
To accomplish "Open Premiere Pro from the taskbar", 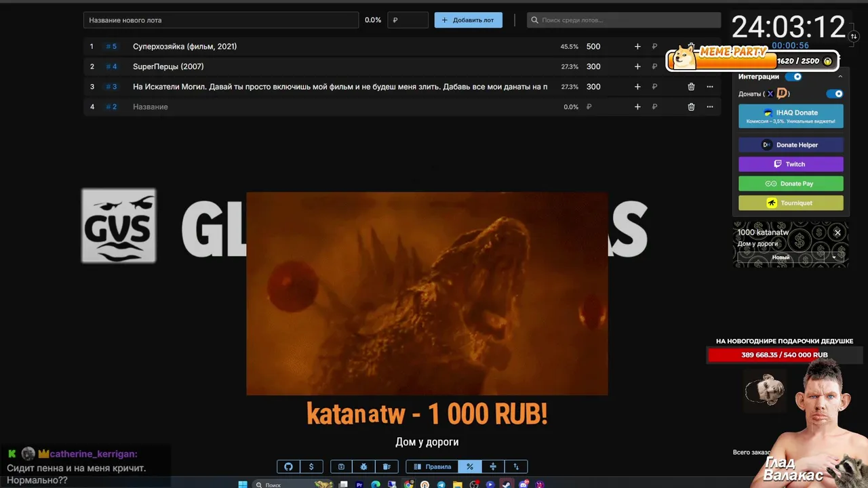I will [x=359, y=485].
